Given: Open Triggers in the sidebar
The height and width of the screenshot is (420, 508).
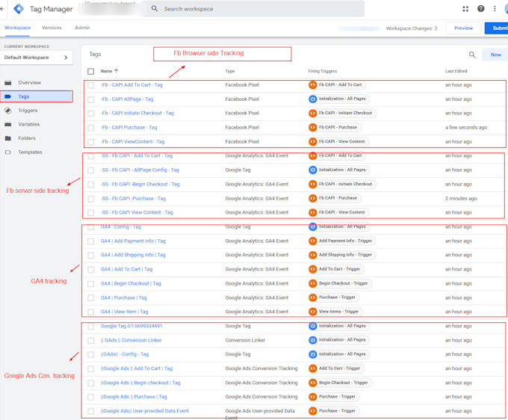Looking at the screenshot, I should [x=28, y=111].
